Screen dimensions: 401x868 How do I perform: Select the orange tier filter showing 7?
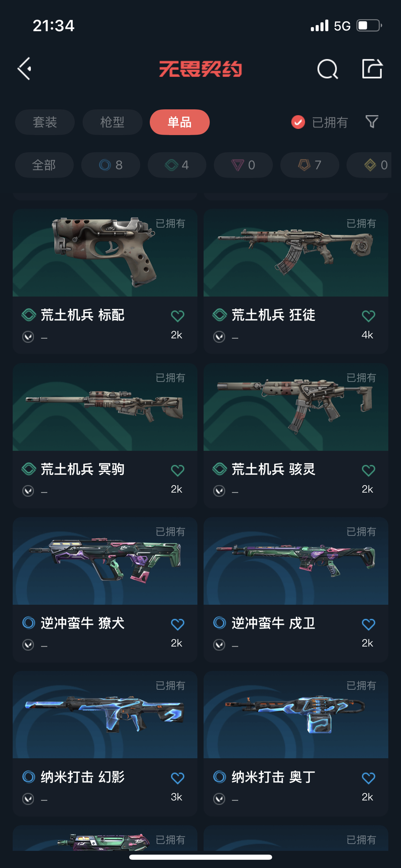[x=310, y=165]
